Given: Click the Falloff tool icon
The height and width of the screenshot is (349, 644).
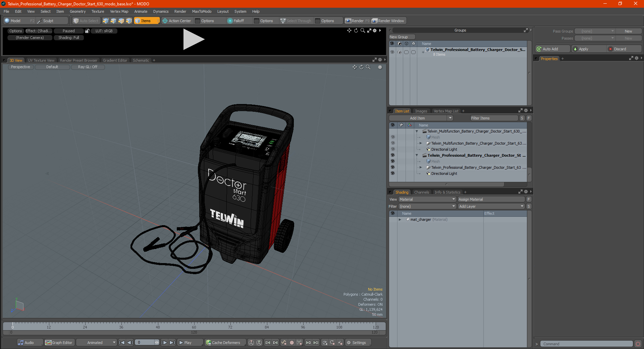Looking at the screenshot, I should (x=230, y=21).
